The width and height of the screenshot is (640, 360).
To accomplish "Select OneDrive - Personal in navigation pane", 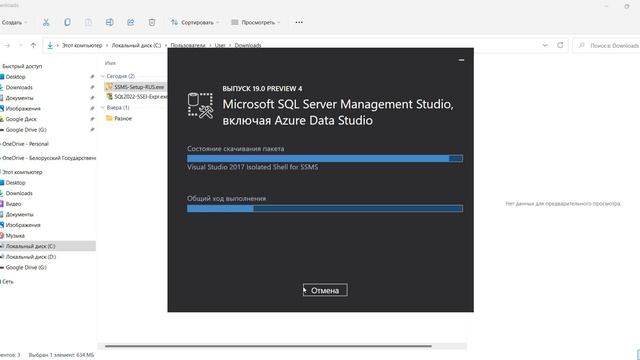I will pos(25,144).
